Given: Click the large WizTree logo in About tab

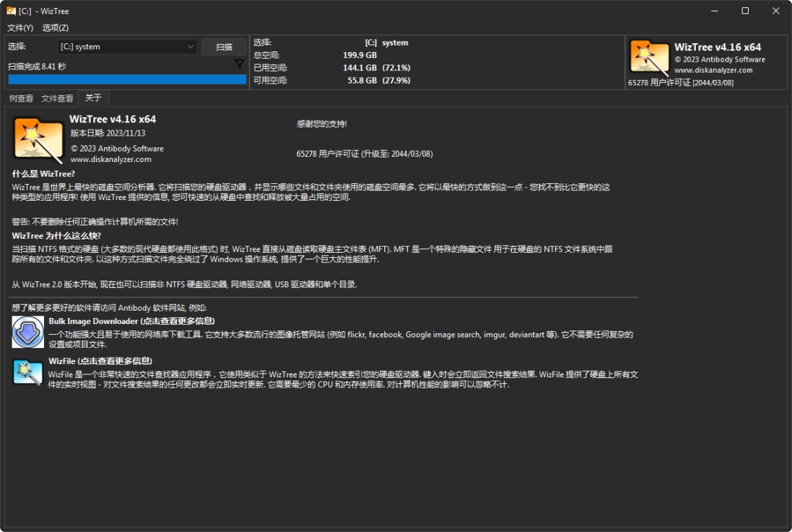Looking at the screenshot, I should [38, 139].
